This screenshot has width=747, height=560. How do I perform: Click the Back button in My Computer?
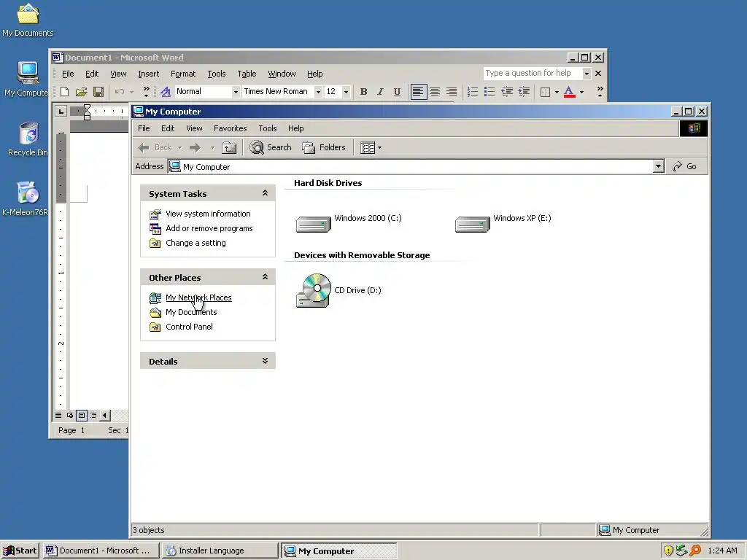pyautogui.click(x=155, y=147)
